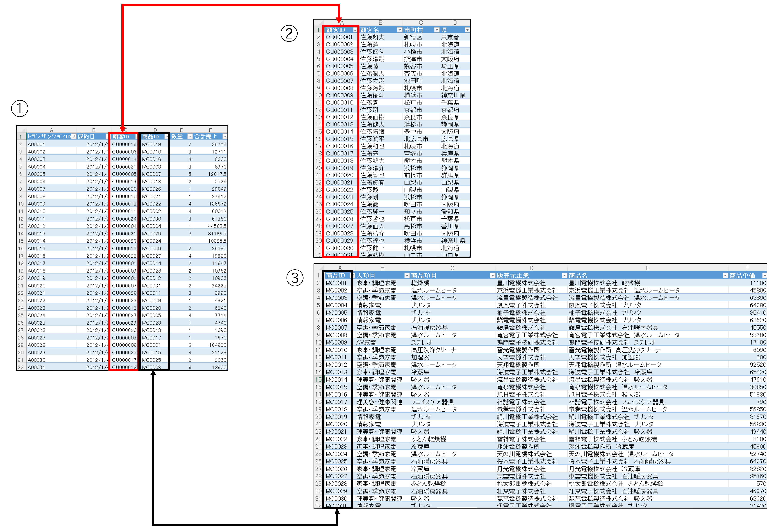The height and width of the screenshot is (532, 778).
Task: Open the 商品単価 filter dropdown
Action: click(x=764, y=276)
